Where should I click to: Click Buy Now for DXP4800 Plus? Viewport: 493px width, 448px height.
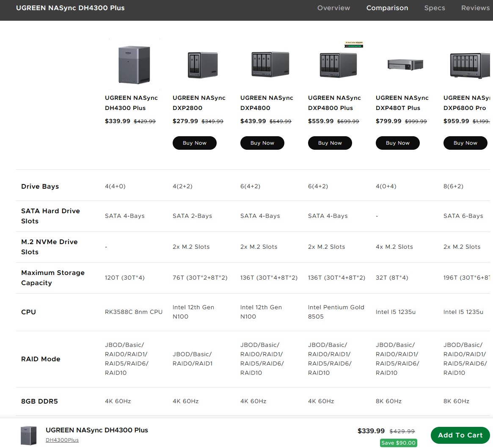coord(330,143)
